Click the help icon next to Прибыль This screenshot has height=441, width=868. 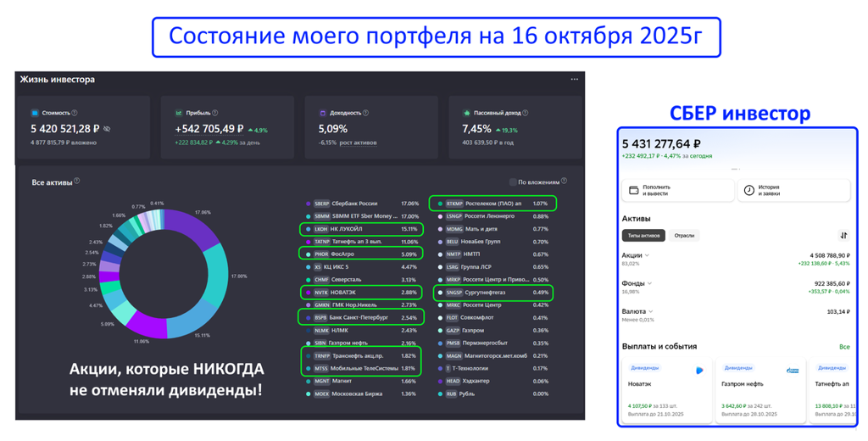pos(215,113)
